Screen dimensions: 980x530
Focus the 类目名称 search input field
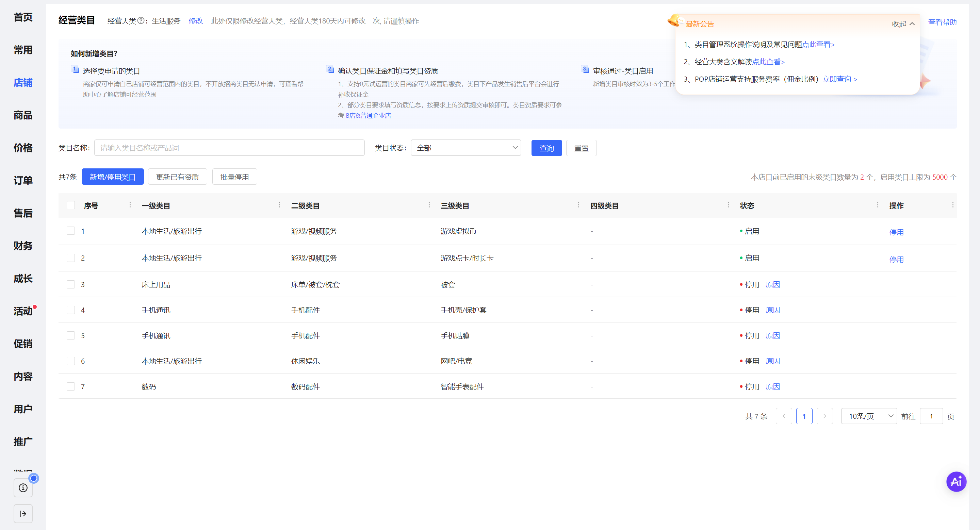click(x=229, y=148)
